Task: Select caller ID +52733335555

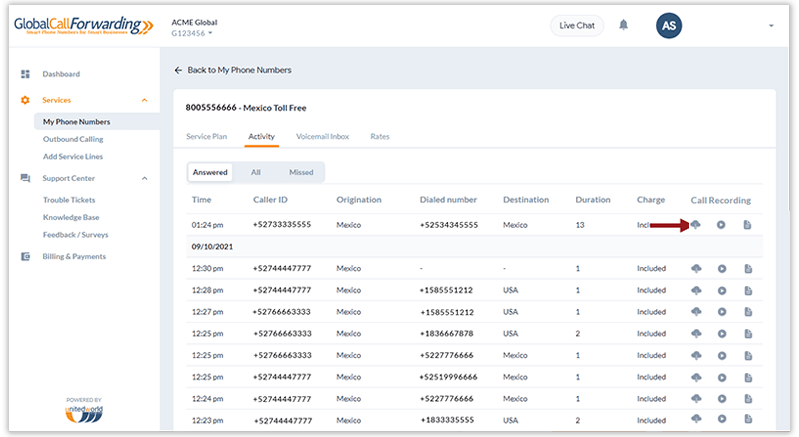Action: point(282,225)
